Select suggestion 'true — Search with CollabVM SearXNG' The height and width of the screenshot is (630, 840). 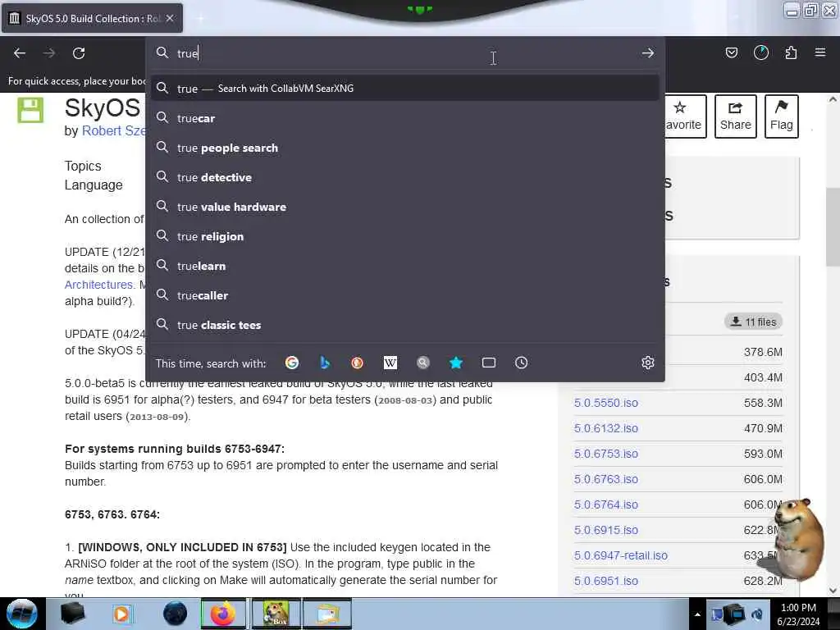point(404,89)
